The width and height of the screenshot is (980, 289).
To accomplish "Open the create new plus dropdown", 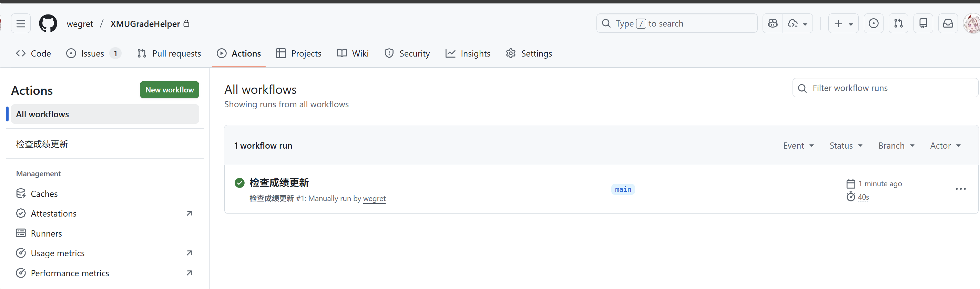I will tap(844, 23).
